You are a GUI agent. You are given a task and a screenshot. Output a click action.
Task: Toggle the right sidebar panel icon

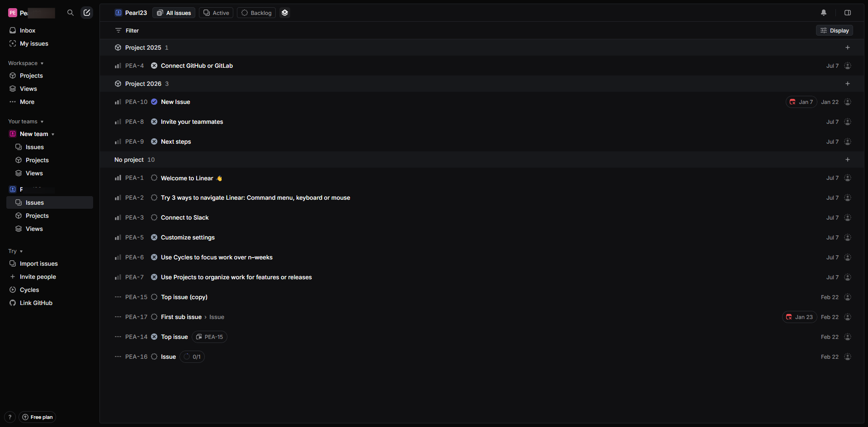[848, 13]
